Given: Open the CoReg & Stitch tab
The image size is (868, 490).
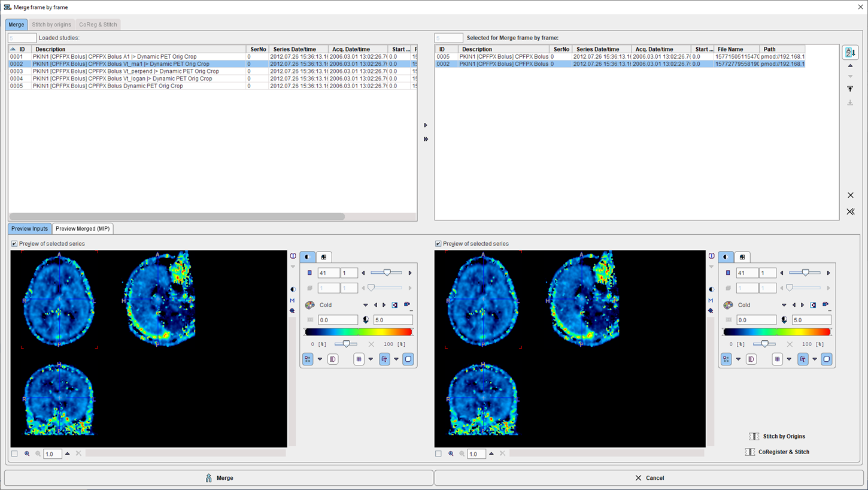Looking at the screenshot, I should pyautogui.click(x=98, y=25).
